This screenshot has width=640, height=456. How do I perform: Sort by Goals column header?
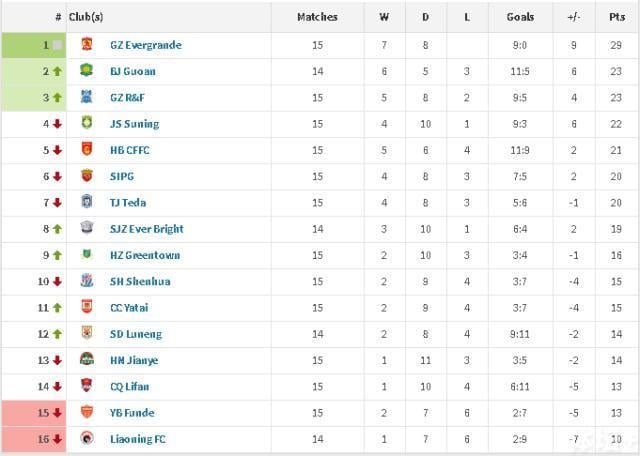520,17
